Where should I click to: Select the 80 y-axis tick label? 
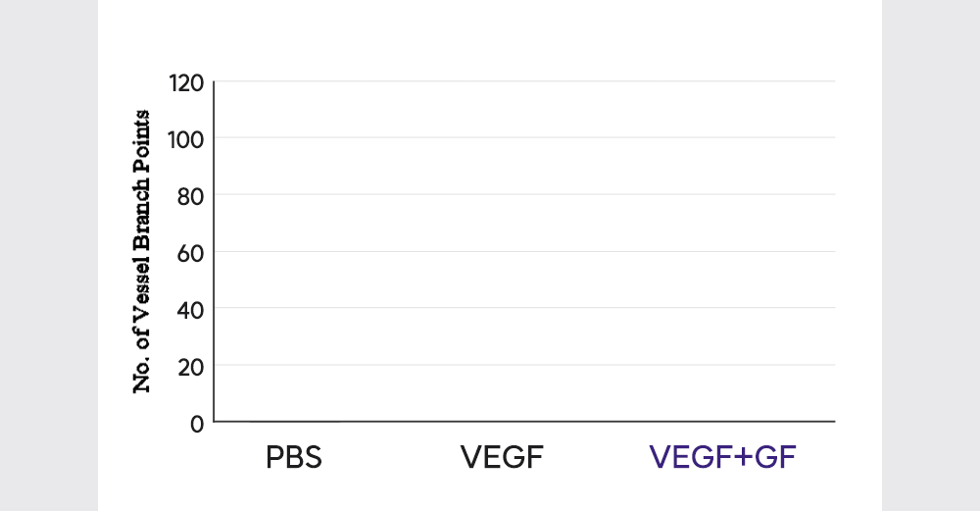[x=189, y=195]
